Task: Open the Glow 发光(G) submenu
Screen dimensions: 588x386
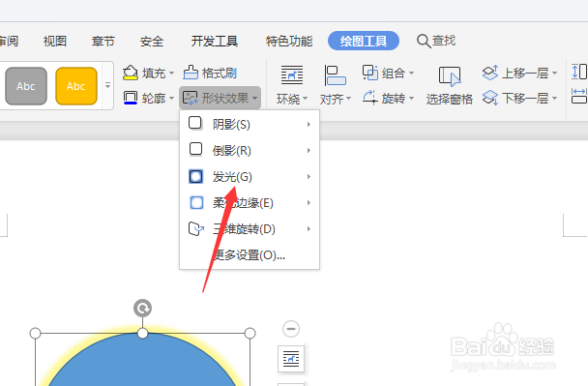Action: 250,177
